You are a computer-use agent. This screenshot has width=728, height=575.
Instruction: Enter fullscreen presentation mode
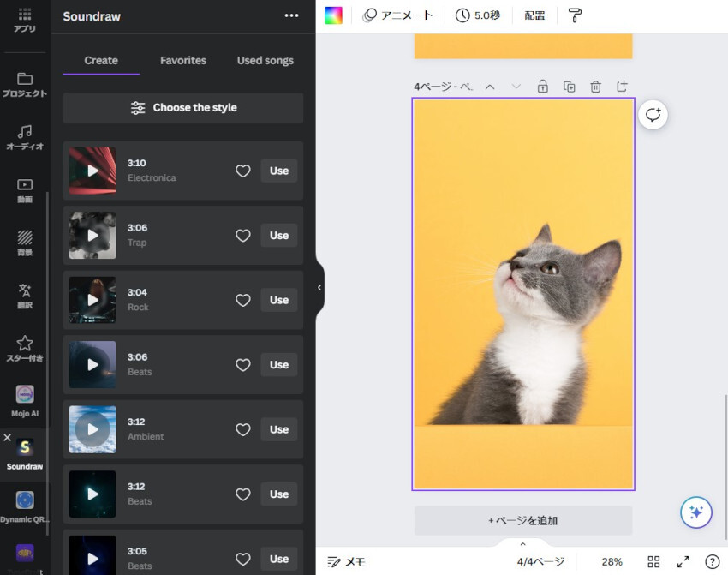(683, 562)
